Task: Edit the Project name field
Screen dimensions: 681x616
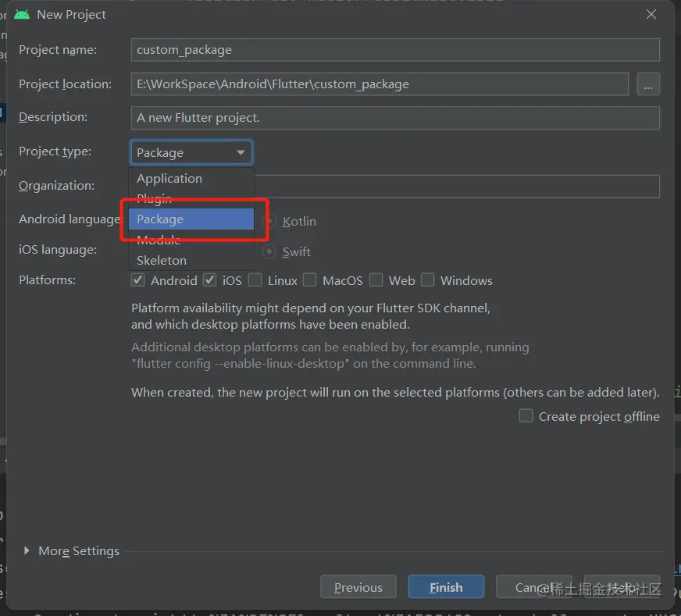Action: point(395,50)
